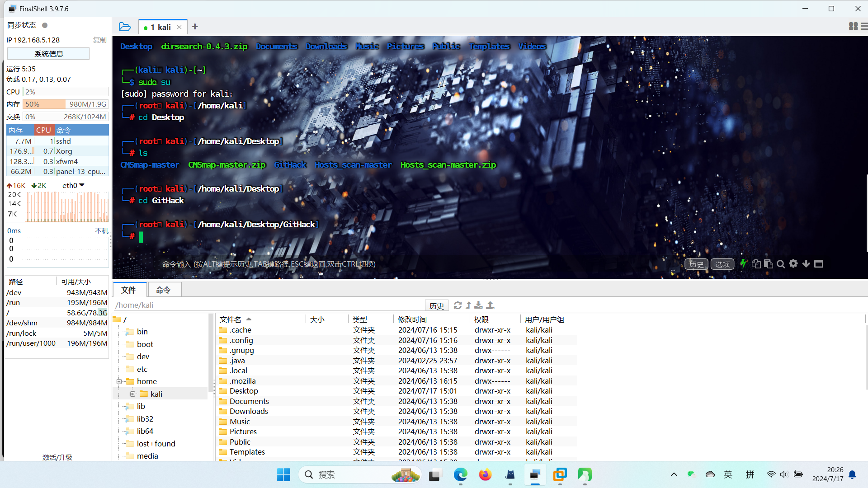Go to parent directory arrow icon

coord(468,305)
